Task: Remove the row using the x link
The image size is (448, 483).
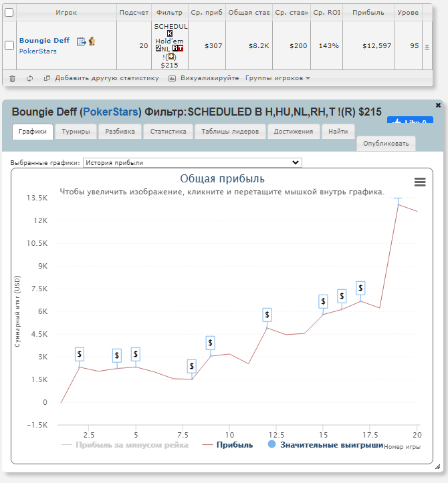Action: tap(427, 47)
